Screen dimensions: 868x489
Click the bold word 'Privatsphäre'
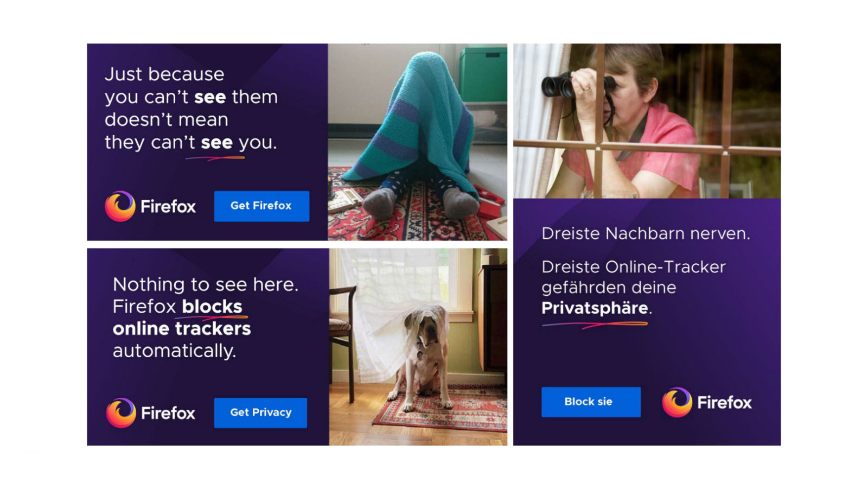[x=595, y=308]
